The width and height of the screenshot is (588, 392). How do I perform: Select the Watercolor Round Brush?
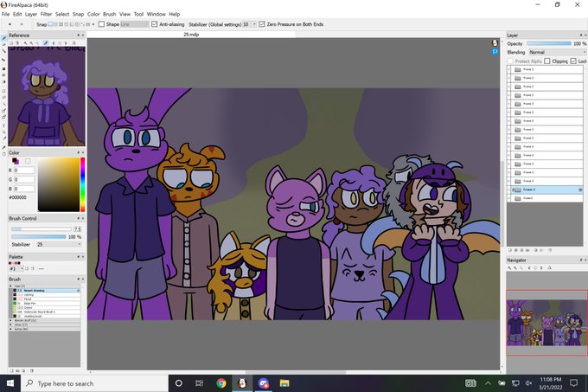[45, 312]
